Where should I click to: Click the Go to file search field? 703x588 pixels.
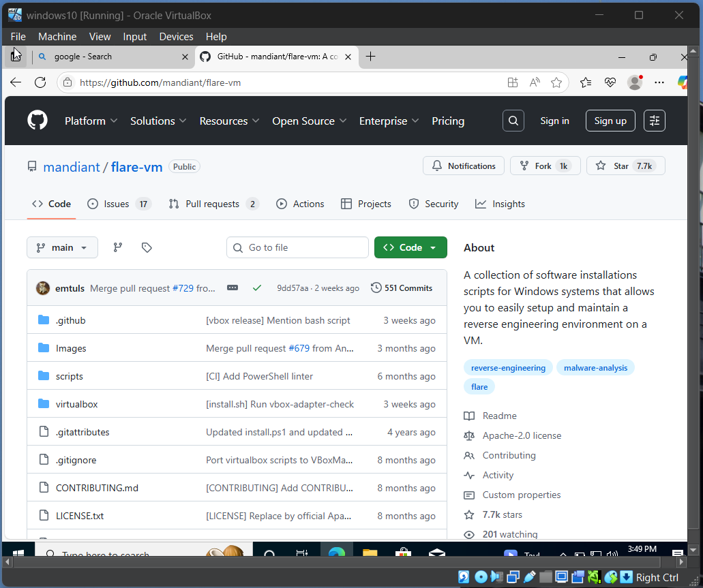[297, 247]
